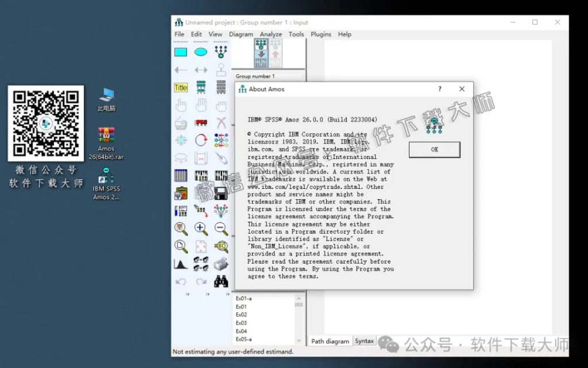Open the 此电脑 desktop icon
The image size is (588, 368).
tap(106, 98)
